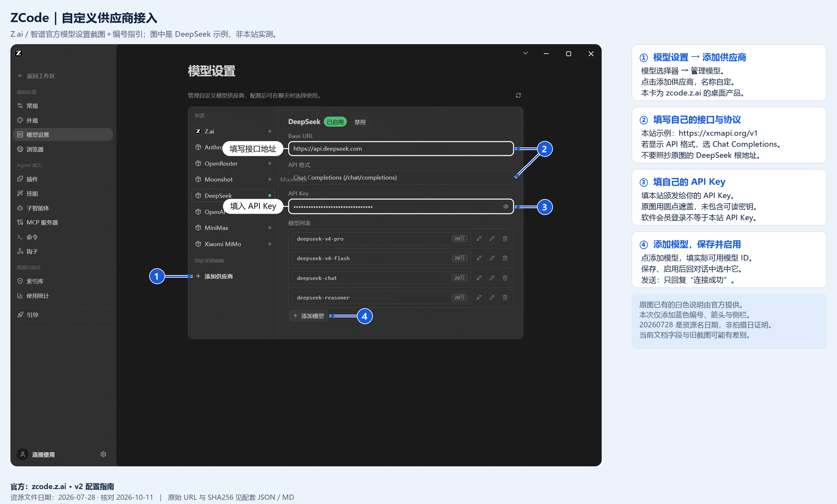Test connection for deepseek-v4-pro
Screen dimensions: 837x504
479,239
